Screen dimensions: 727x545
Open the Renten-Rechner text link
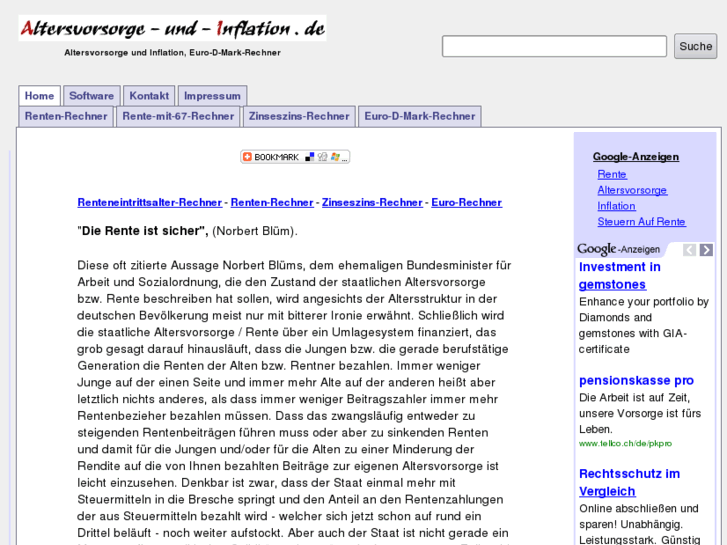click(x=272, y=203)
